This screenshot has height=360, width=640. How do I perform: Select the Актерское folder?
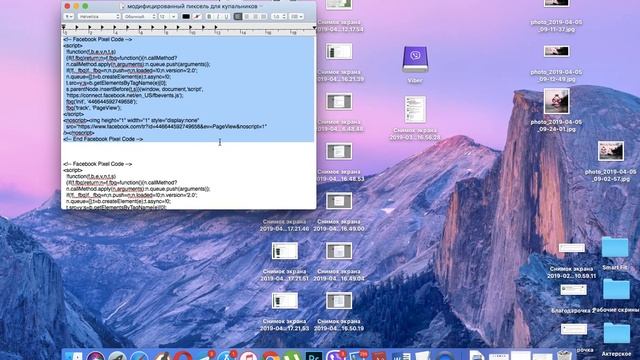[616, 333]
